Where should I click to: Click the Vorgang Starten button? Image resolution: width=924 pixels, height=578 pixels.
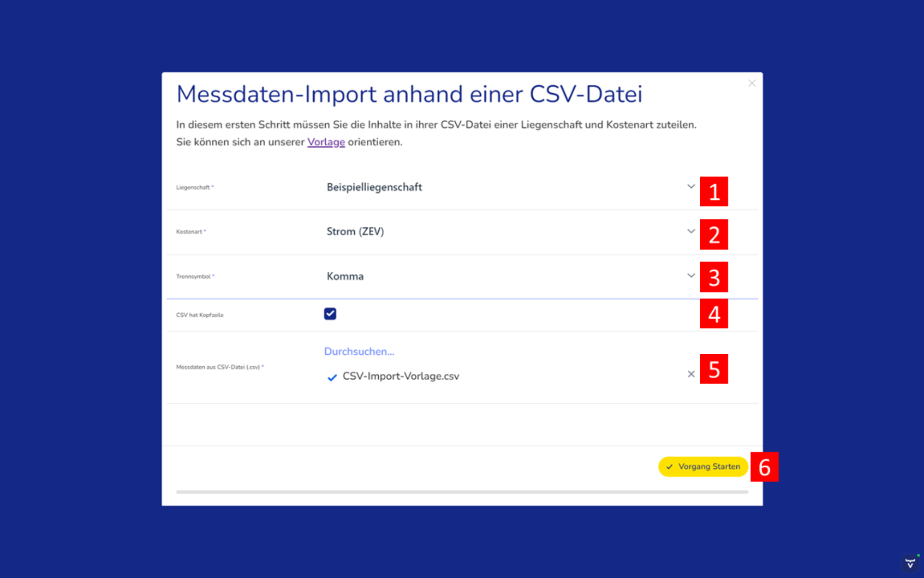click(x=703, y=466)
